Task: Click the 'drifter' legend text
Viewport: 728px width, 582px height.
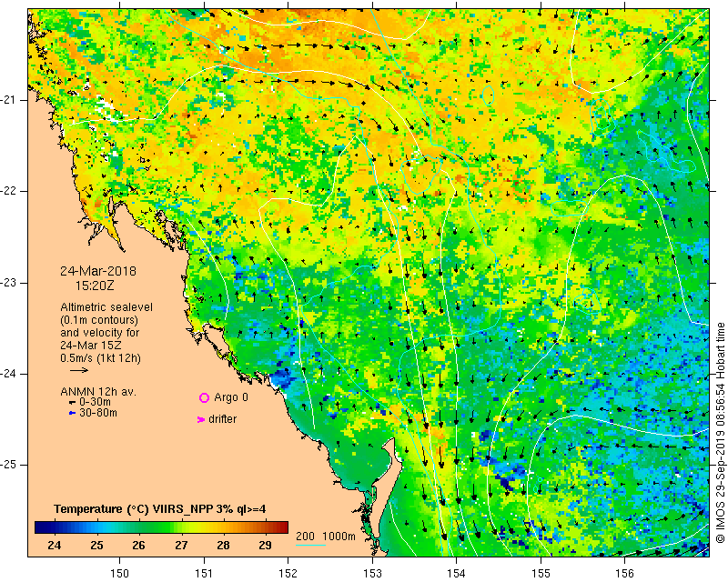Action: pyautogui.click(x=222, y=419)
